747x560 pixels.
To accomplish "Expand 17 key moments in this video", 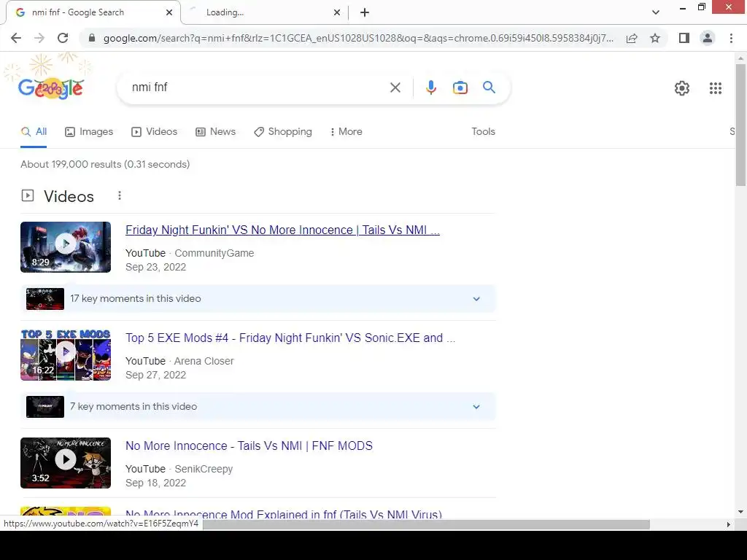I will pos(476,298).
